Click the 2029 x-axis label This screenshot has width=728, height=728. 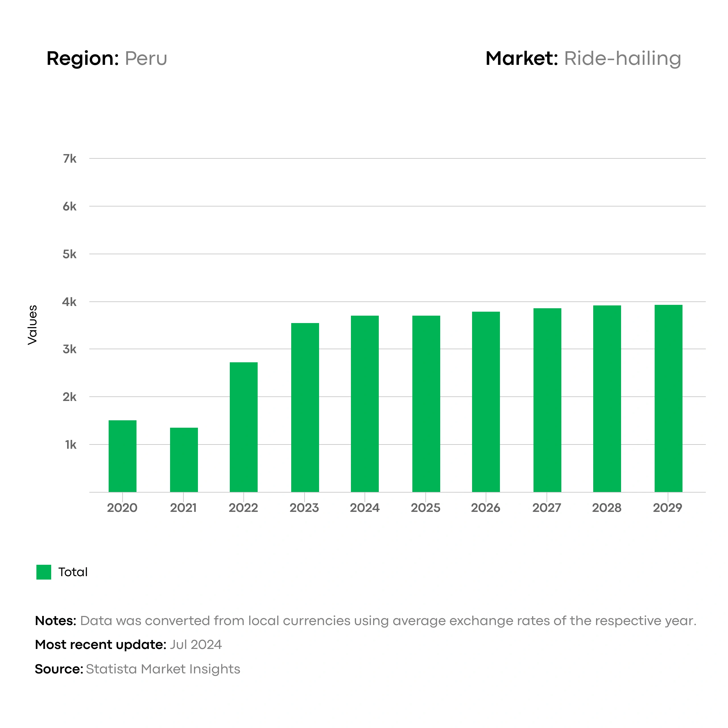(668, 508)
